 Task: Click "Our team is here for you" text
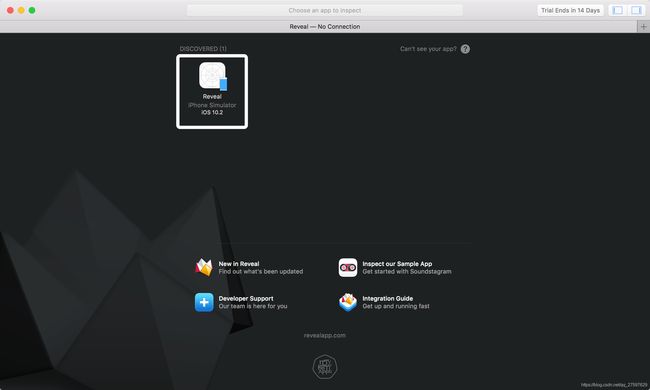tap(253, 306)
